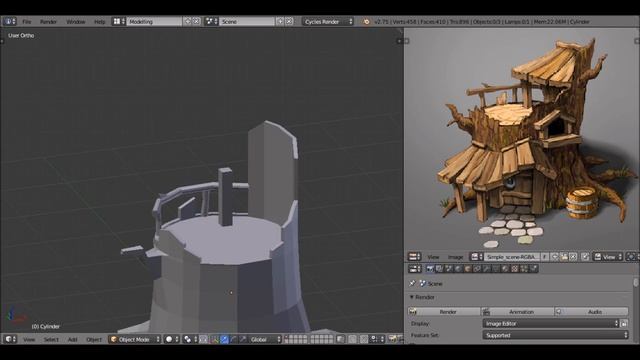The width and height of the screenshot is (640, 360).
Task: Click the Scene name field in header
Action: point(247,21)
